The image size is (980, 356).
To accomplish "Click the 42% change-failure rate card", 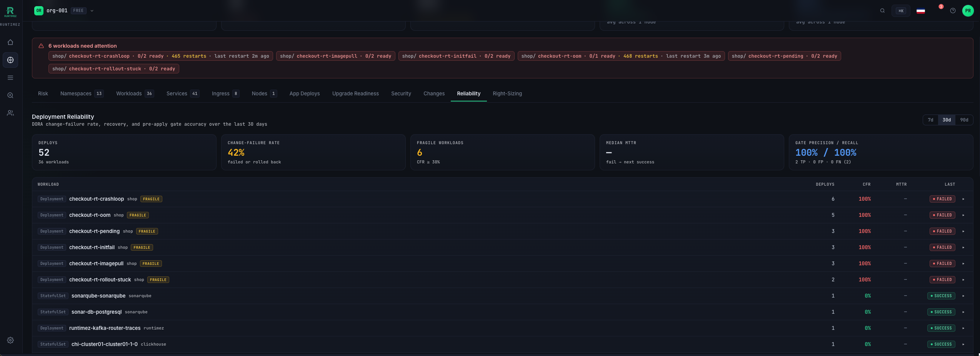I will pos(313,152).
